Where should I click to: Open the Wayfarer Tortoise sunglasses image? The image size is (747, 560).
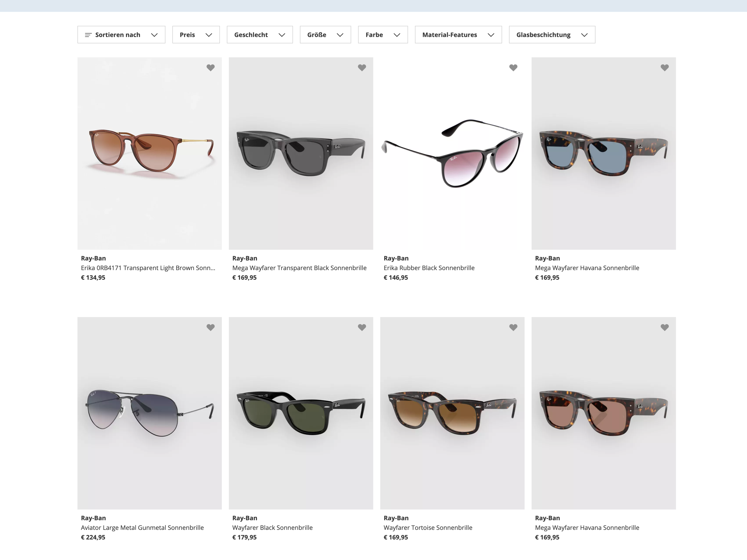(452, 413)
